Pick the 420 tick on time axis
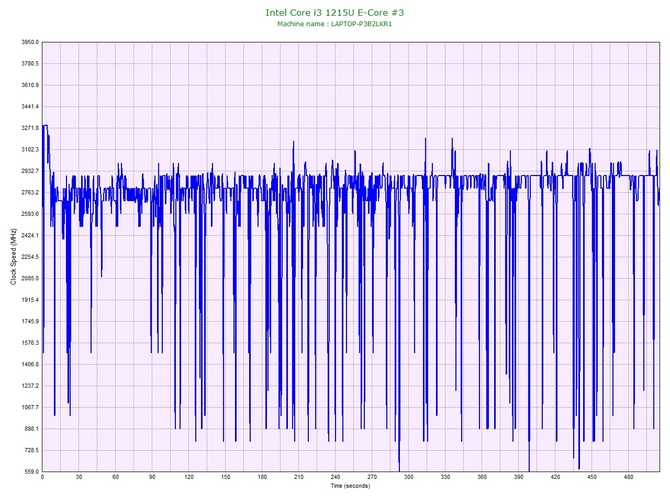The height and width of the screenshot is (503, 670). (x=555, y=477)
